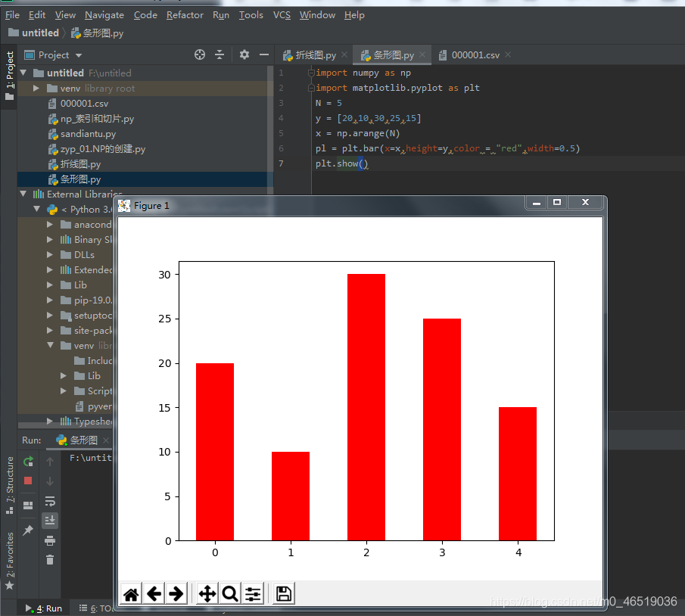Open the 6: TODO tool window button
685x616 pixels.
[97, 608]
